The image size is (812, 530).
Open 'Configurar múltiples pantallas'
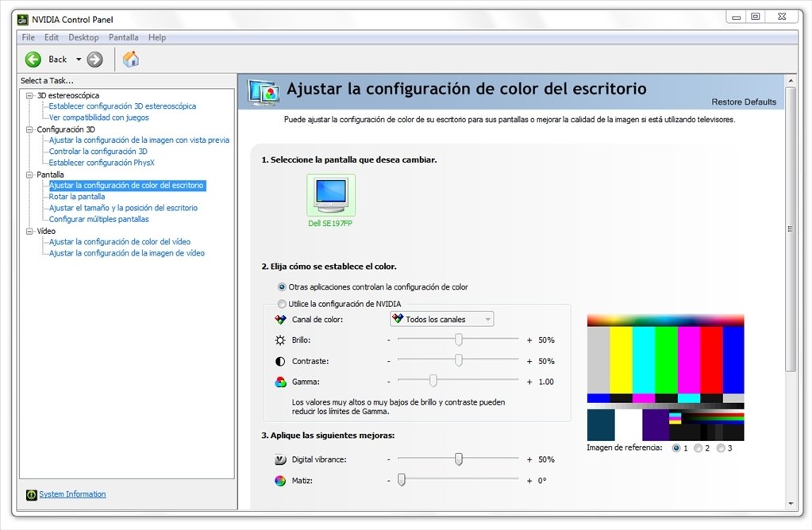(99, 220)
